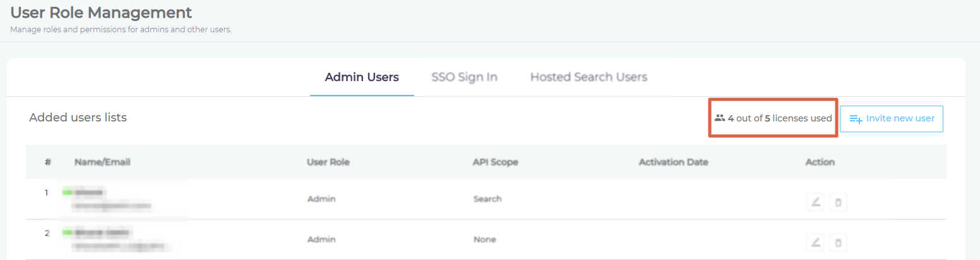980x260 pixels.
Task: Edit the first admin user with pencil icon
Action: (816, 202)
